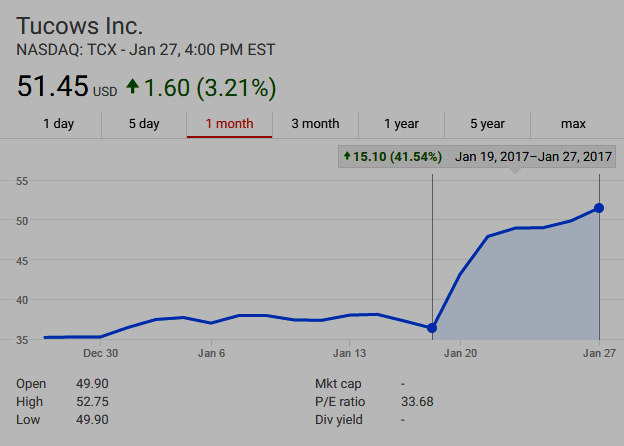
Task: Click the small arrow in the 15.10 tooltip
Action: (347, 156)
